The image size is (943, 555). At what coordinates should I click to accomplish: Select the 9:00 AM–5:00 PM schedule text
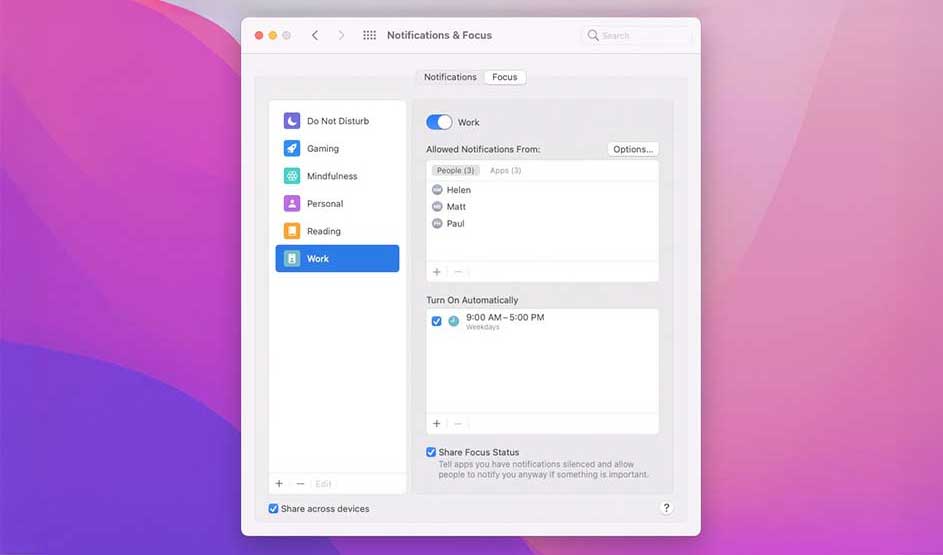pos(505,317)
